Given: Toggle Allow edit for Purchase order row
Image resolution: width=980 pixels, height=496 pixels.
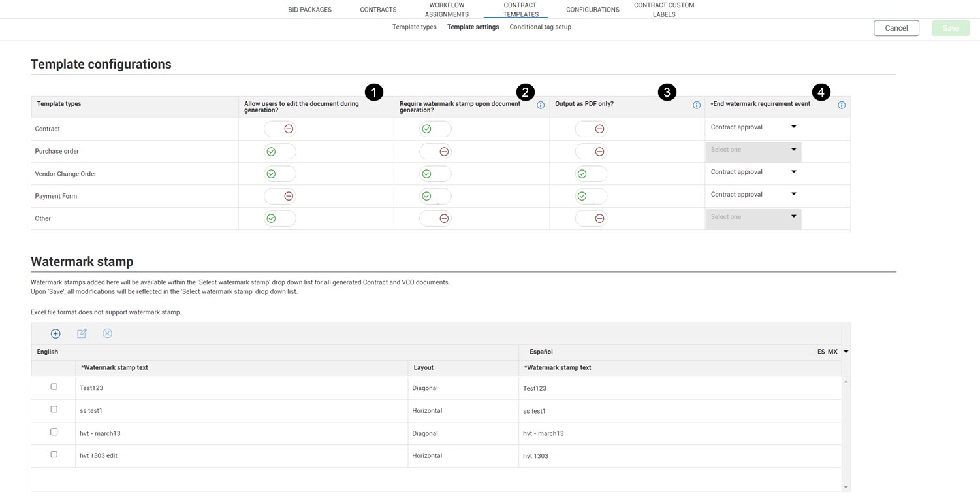Looking at the screenshot, I should pos(280,152).
